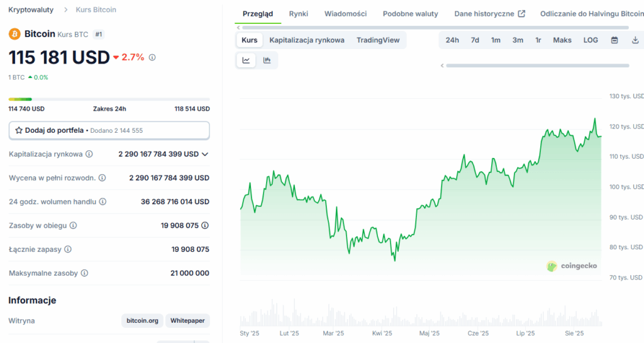Click the time range horizontal scrollbar
The height and width of the screenshot is (343, 644).
point(538,65)
